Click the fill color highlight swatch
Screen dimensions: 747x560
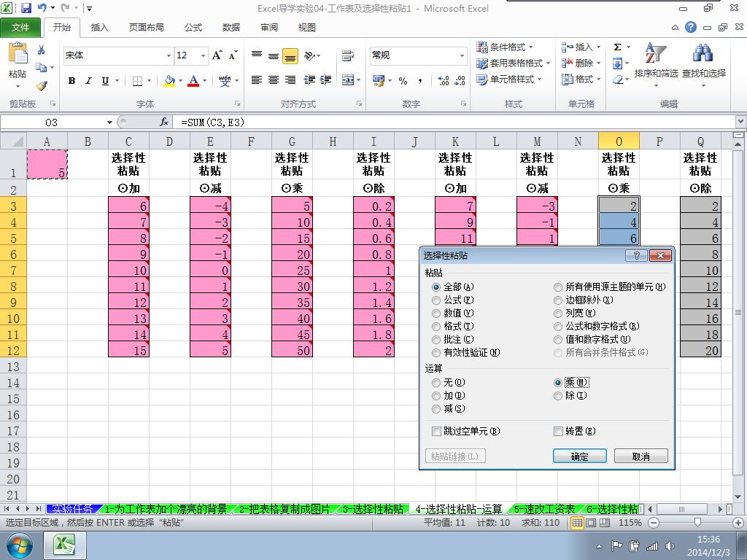(169, 81)
